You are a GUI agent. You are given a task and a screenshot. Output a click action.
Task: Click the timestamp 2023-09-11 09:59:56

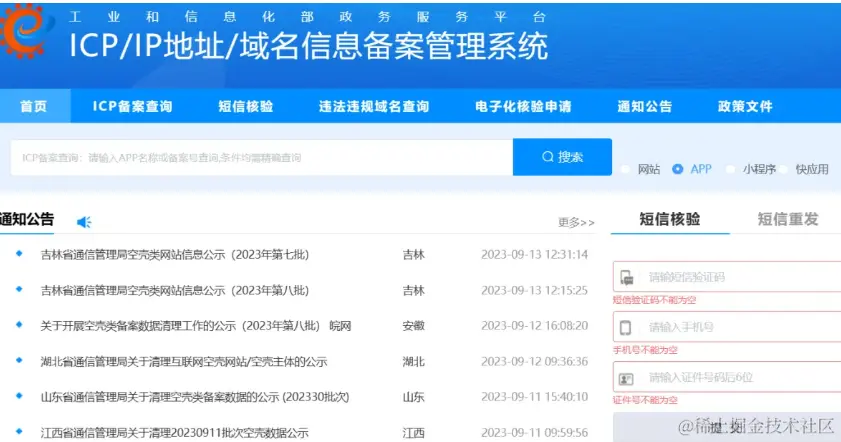(x=535, y=432)
